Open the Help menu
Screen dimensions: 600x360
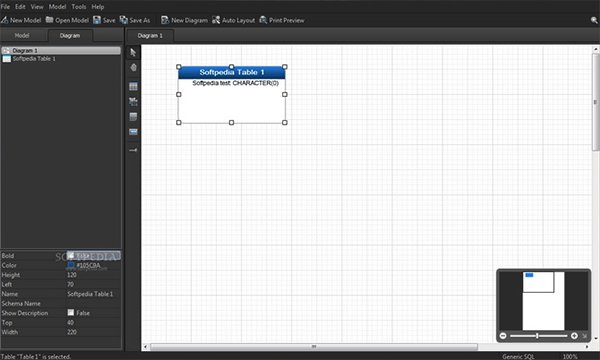point(98,7)
